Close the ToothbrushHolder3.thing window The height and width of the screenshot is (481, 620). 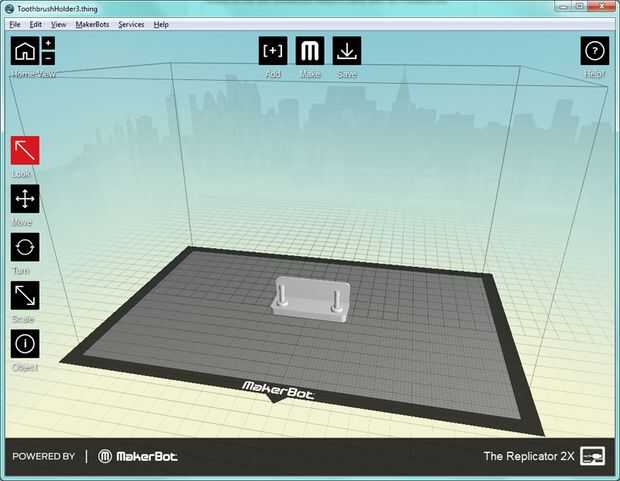point(602,6)
